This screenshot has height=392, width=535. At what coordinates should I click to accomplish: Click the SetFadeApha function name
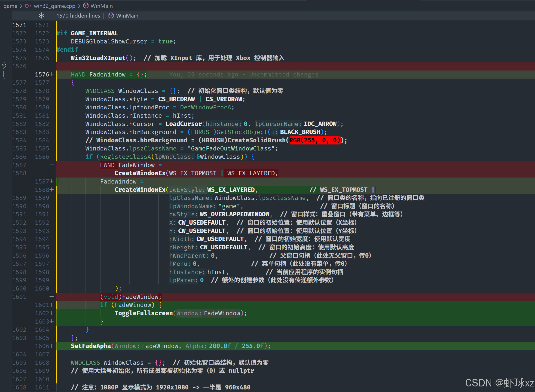point(91,346)
